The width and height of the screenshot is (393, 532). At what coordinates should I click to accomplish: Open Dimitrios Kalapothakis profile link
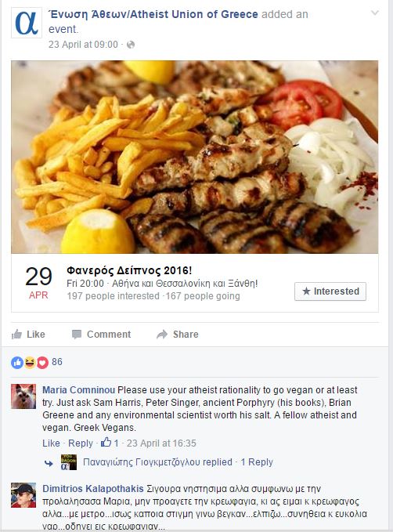coord(93,489)
